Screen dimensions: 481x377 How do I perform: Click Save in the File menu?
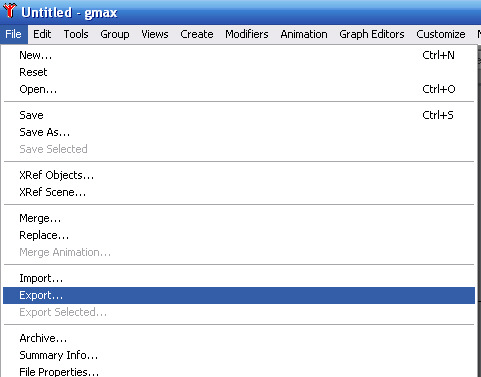(x=239, y=115)
